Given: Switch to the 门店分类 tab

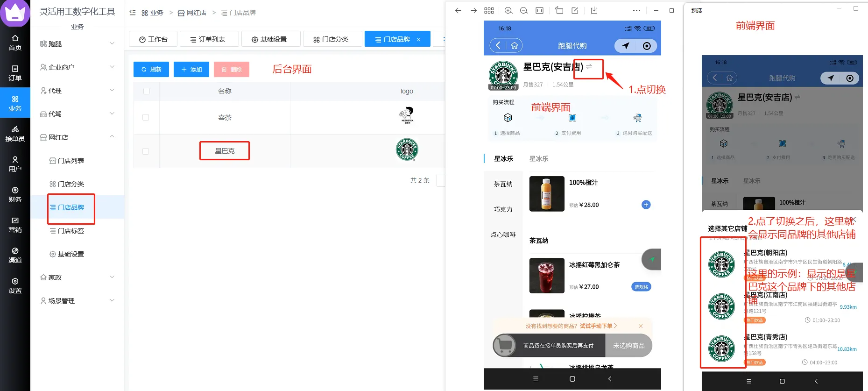Looking at the screenshot, I should pyautogui.click(x=332, y=39).
